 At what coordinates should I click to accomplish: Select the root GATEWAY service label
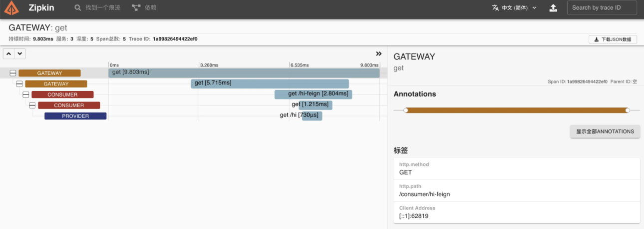point(49,73)
